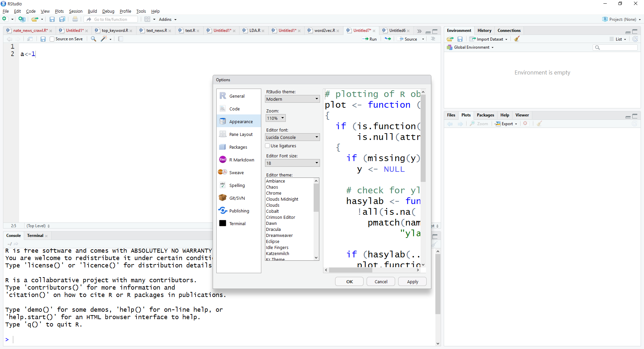
Task: Select the R Markdown options category
Action: click(x=238, y=160)
